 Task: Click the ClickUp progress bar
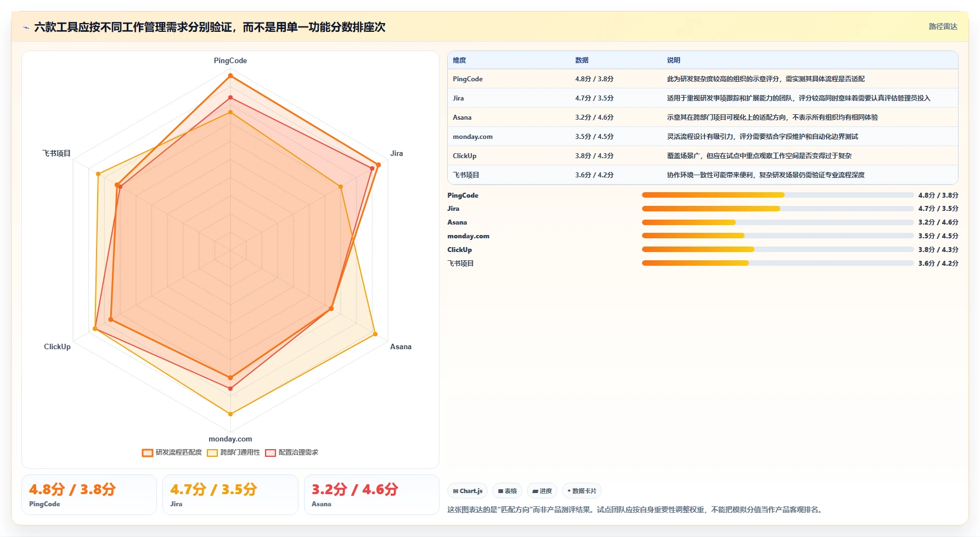(x=778, y=250)
